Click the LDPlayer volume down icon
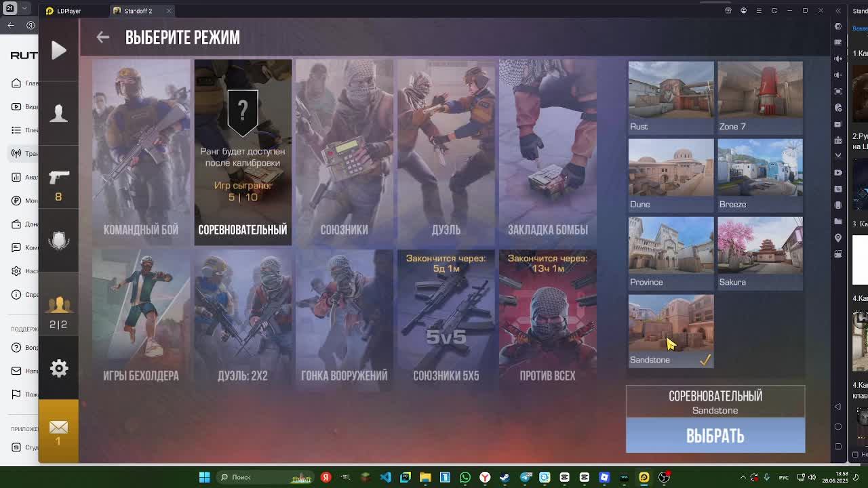The image size is (868, 488). click(x=838, y=75)
